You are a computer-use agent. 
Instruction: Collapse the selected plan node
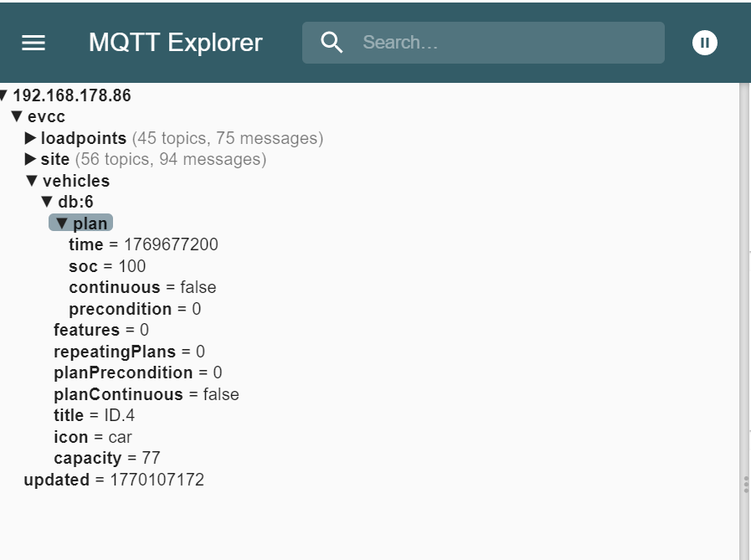[x=61, y=223]
